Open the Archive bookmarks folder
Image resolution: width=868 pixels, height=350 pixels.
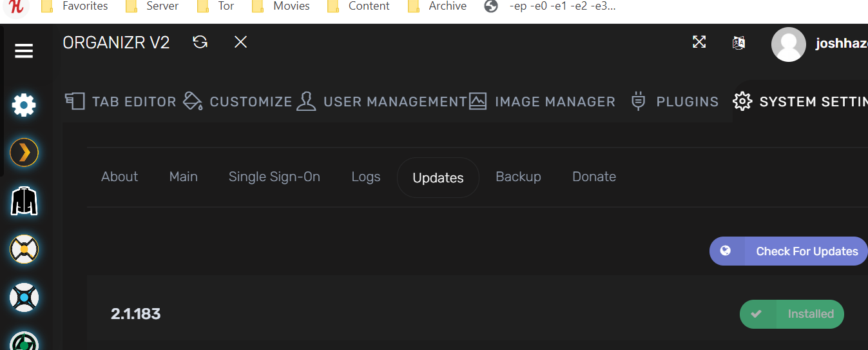pos(437,6)
